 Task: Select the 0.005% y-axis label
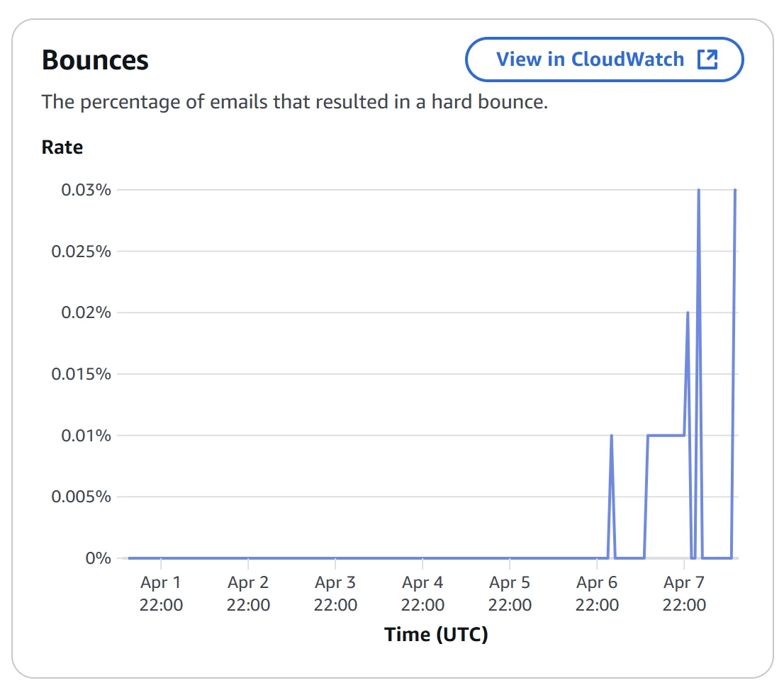[82, 497]
